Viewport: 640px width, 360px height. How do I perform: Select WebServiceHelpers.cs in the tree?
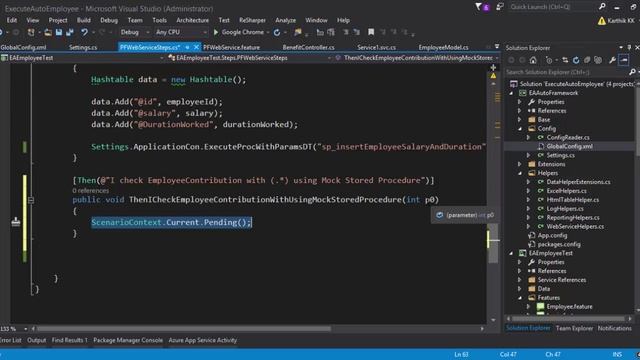[575, 227]
